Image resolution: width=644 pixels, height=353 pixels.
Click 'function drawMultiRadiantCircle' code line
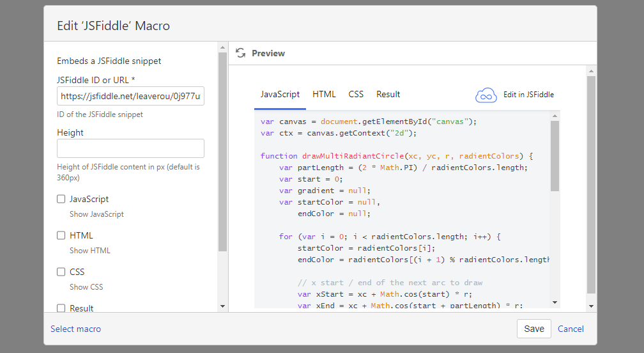(x=397, y=156)
